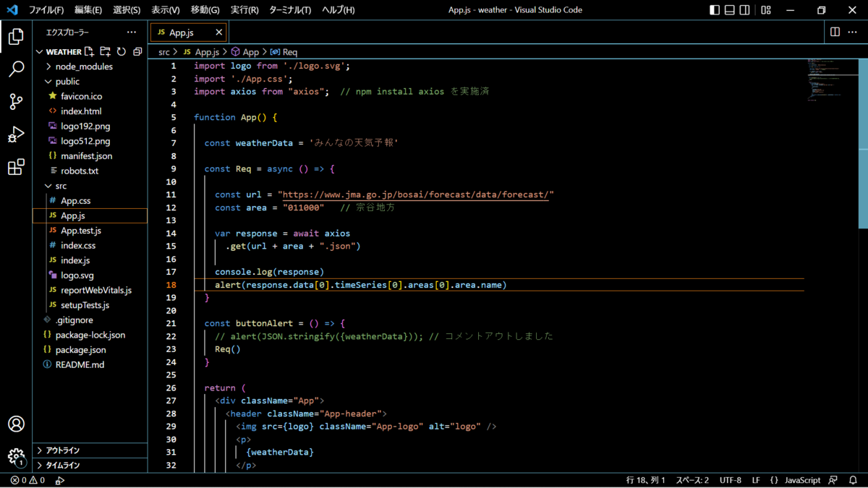Screen dimensions: 868x488
Task: Change language mode JavaScript
Action: [803, 480]
